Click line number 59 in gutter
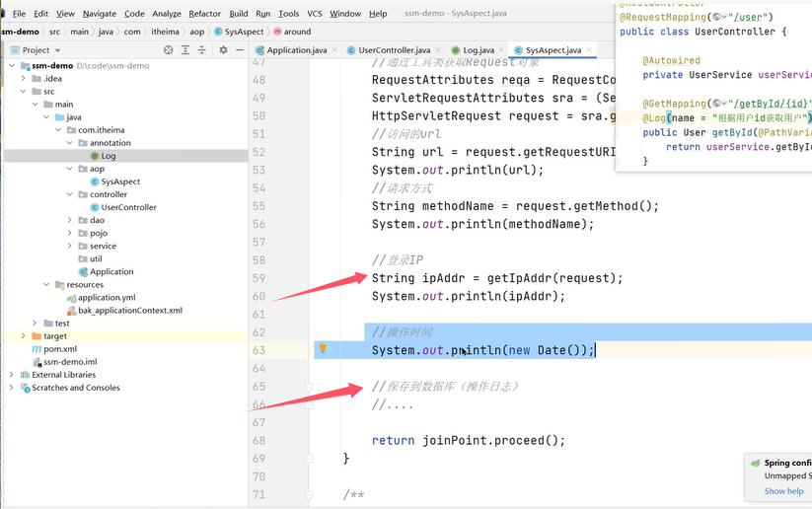Screen dimensions: 812x509 coord(258,278)
